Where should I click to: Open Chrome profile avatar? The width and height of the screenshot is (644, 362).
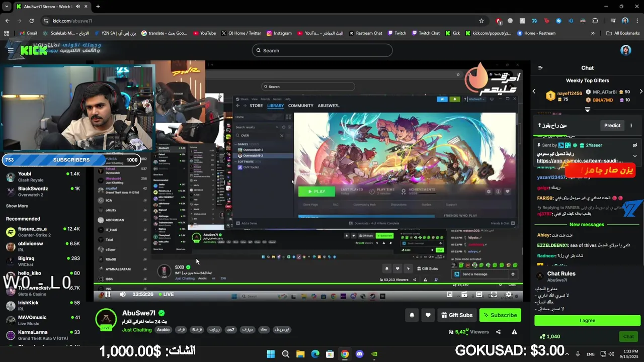click(x=625, y=21)
